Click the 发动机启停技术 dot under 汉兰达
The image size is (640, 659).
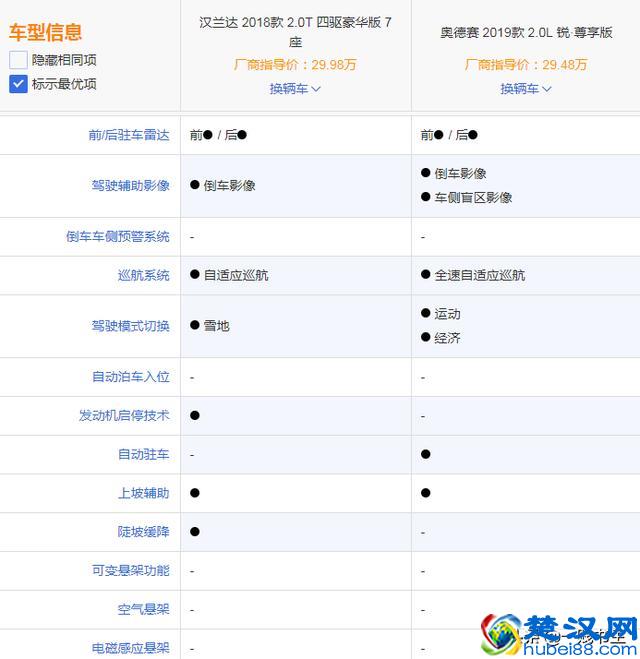coord(195,415)
